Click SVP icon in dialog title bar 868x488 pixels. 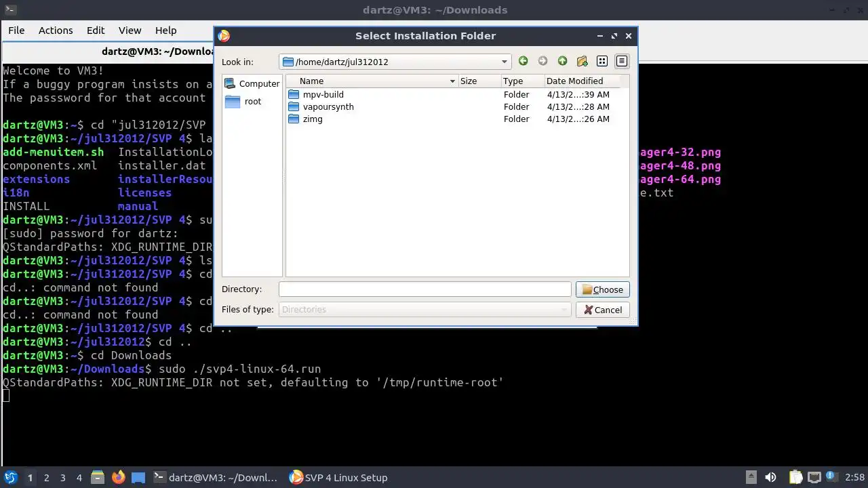pyautogui.click(x=224, y=36)
